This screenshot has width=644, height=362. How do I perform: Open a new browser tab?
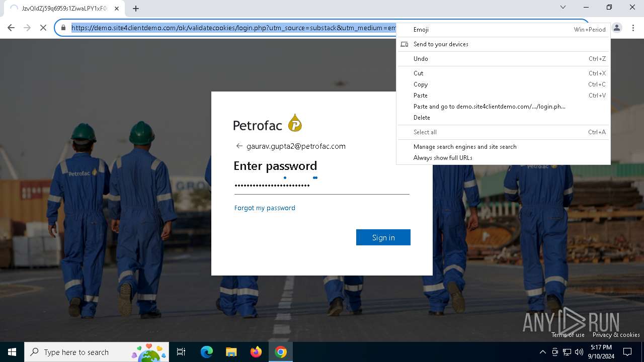point(135,9)
